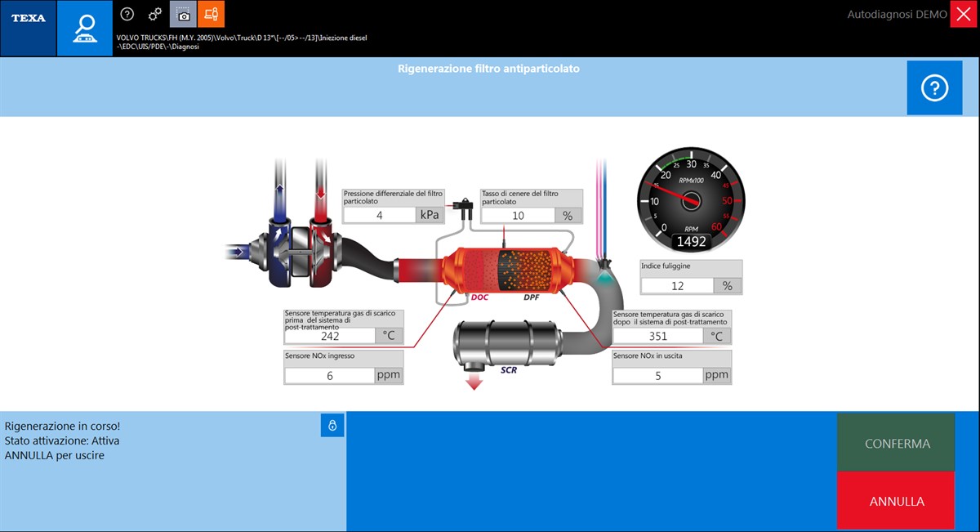
Task: Click the ANNULLA per uscire instruction text
Action: point(55,455)
